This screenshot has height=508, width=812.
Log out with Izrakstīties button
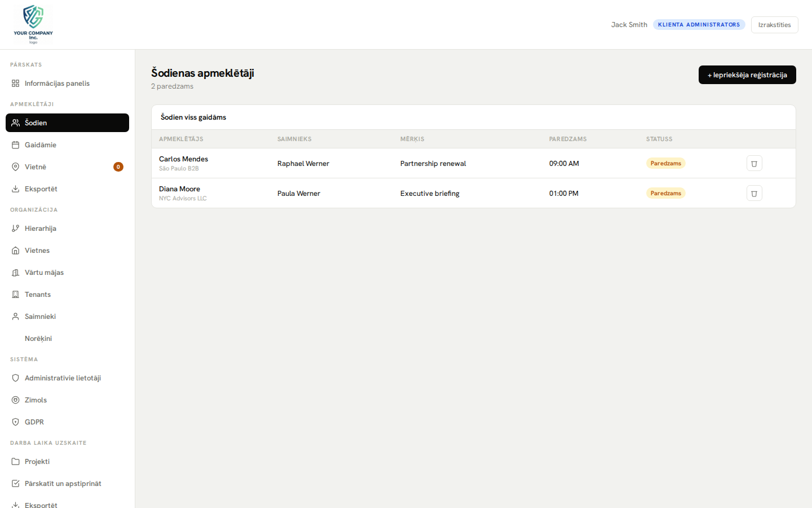[x=774, y=25]
